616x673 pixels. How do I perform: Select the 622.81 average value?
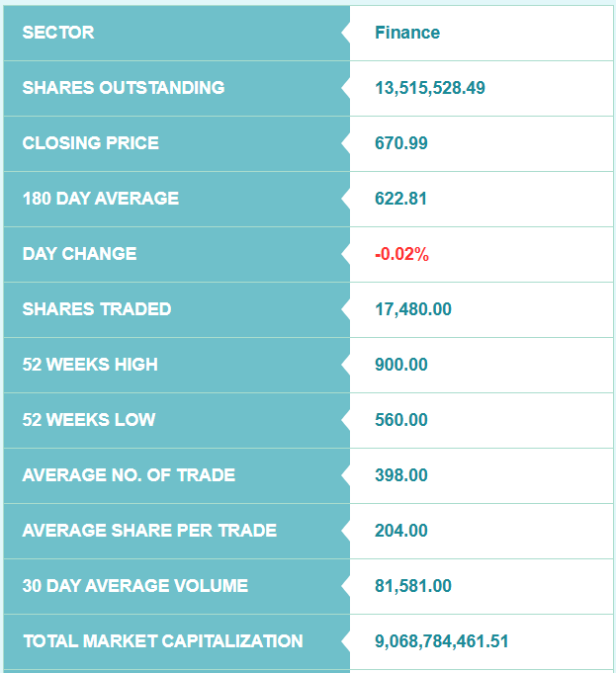400,199
